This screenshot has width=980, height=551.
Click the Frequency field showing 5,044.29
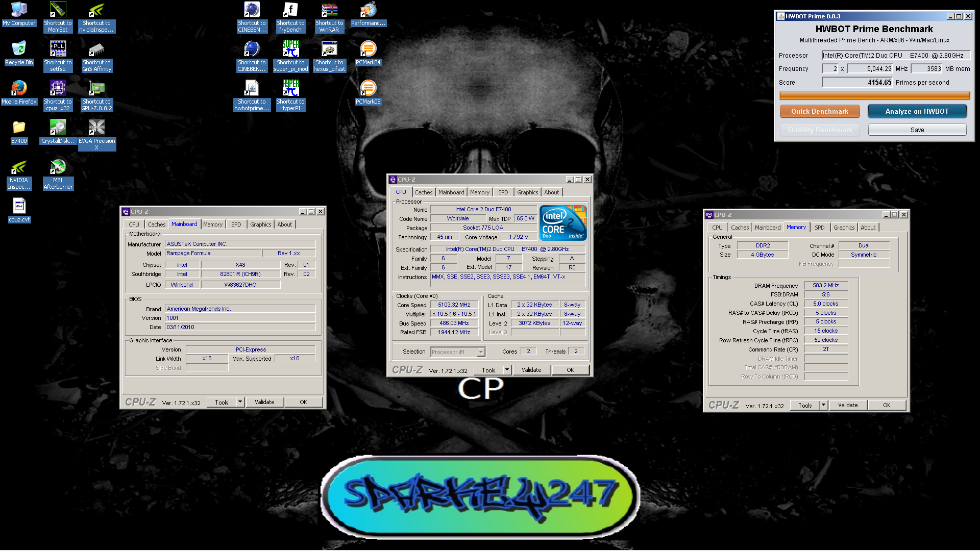pyautogui.click(x=870, y=69)
